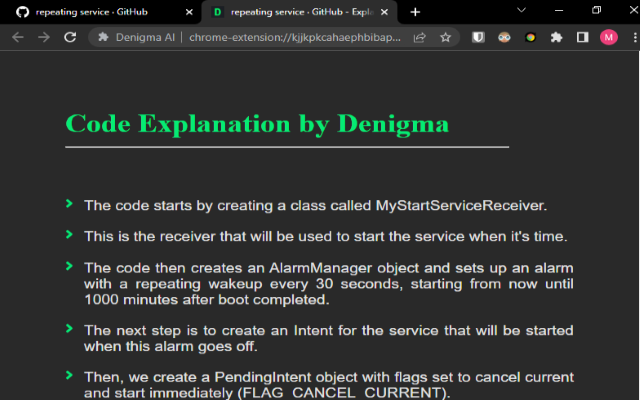Click the AlarmManager object explanation paragraph
This screenshot has height=400, width=640.
pyautogui.click(x=329, y=284)
